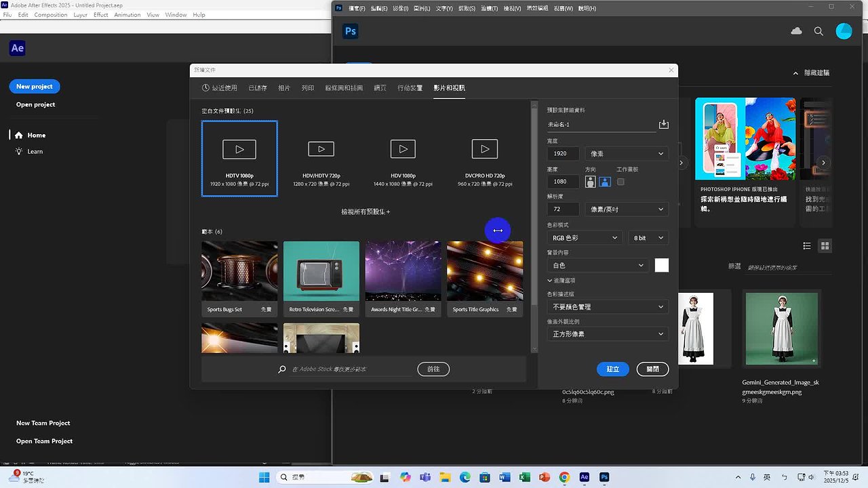Select portrait orientation for the document
The width and height of the screenshot is (868, 488).
[x=590, y=181]
